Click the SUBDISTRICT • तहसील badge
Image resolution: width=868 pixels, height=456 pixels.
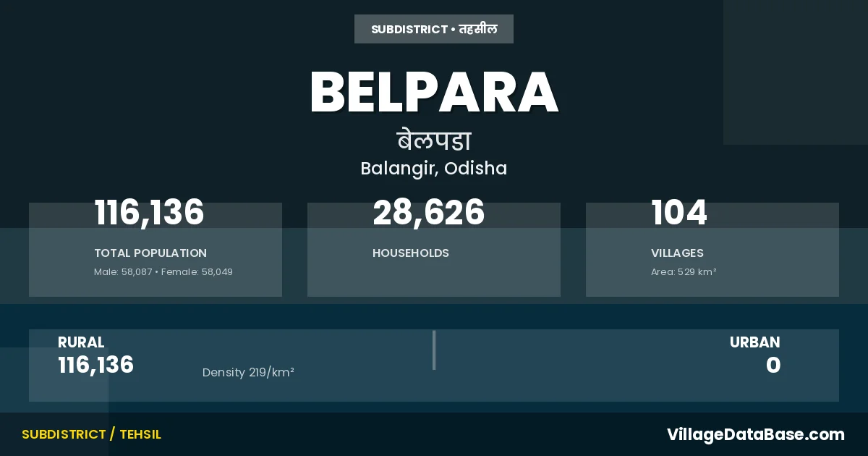pyautogui.click(x=434, y=29)
